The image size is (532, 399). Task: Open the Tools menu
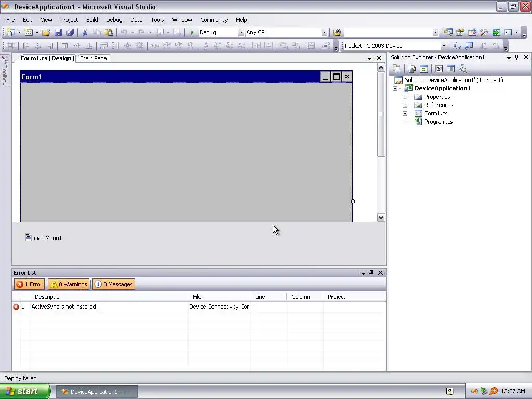[157, 20]
